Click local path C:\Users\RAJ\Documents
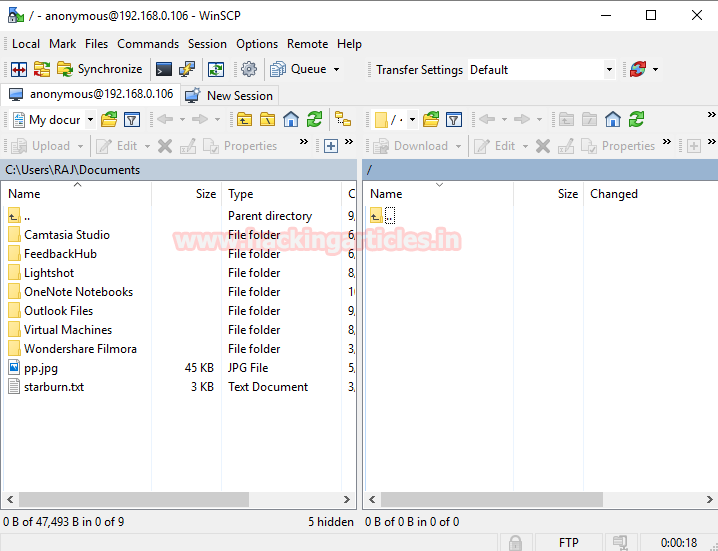Image resolution: width=718 pixels, height=551 pixels. [x=72, y=170]
